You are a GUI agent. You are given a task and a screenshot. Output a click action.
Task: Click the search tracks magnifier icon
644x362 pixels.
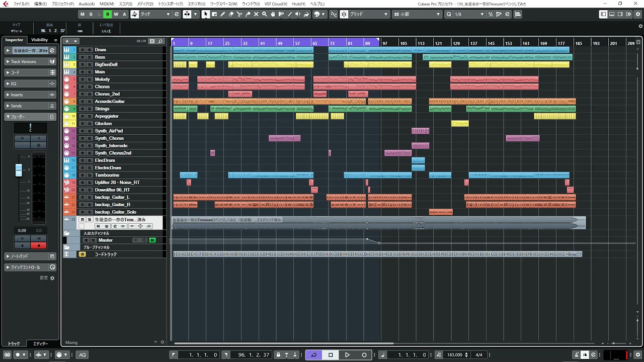(160, 41)
